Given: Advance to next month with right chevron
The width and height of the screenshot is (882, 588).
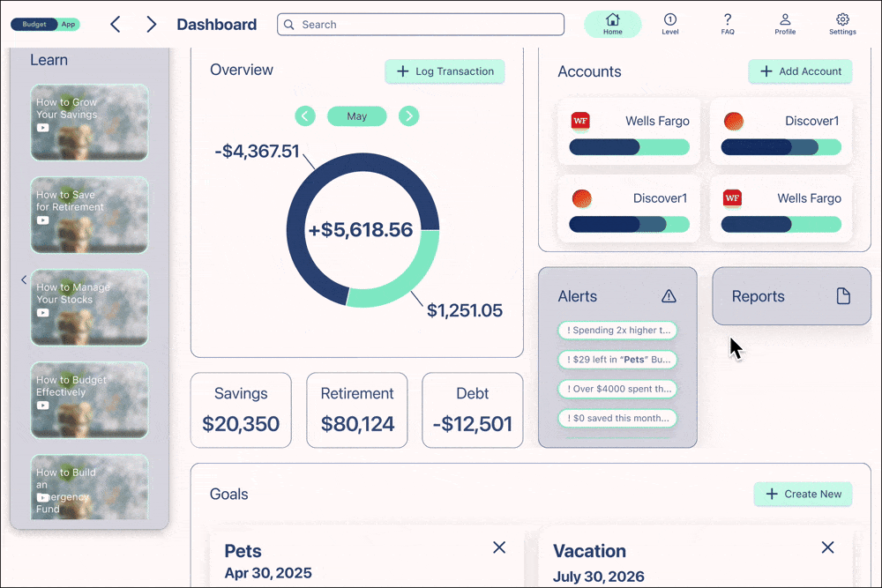Looking at the screenshot, I should pos(408,115).
